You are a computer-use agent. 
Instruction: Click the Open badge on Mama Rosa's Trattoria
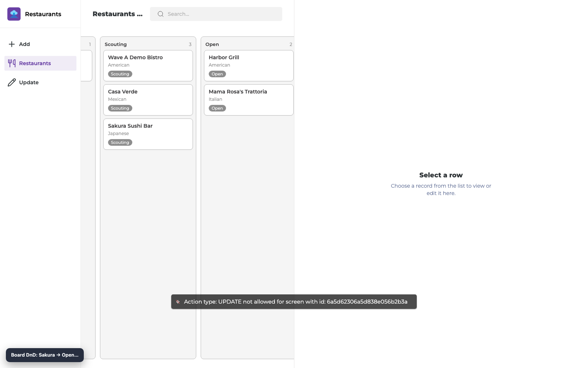217,108
